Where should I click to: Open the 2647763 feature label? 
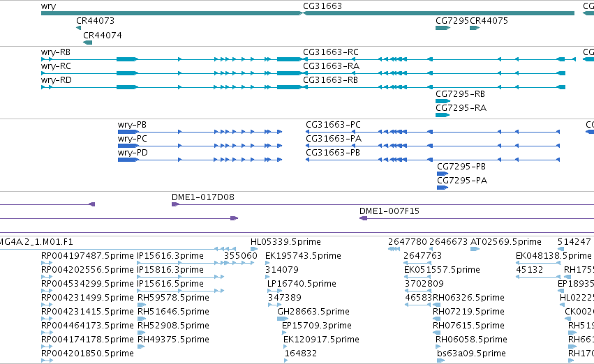click(x=423, y=256)
